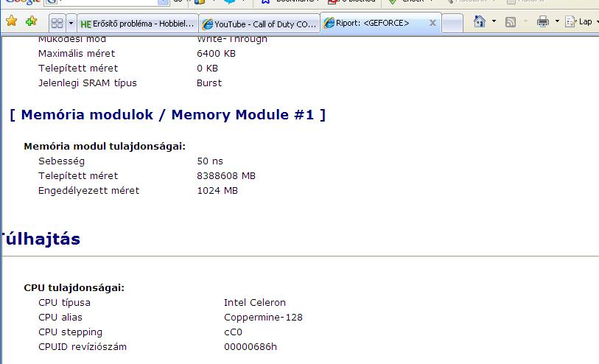Close the Riport: <GEFORCE> tab
Screen dimensions: 599x364
click(432, 23)
